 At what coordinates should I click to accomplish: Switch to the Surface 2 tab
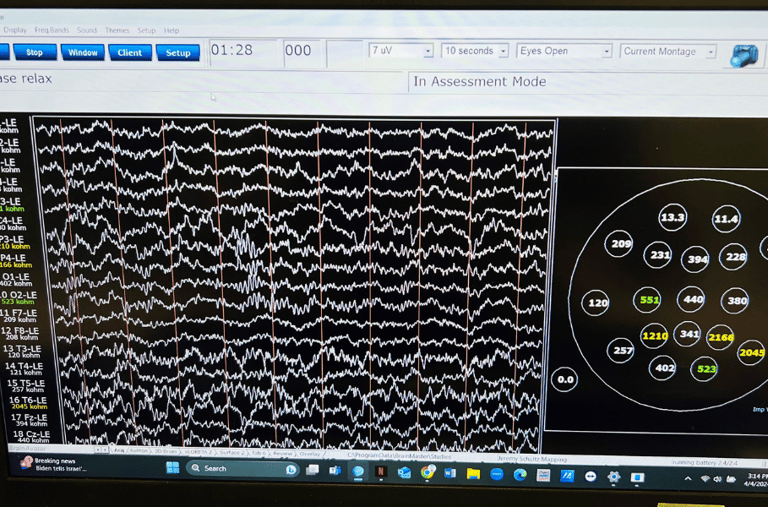tap(233, 453)
